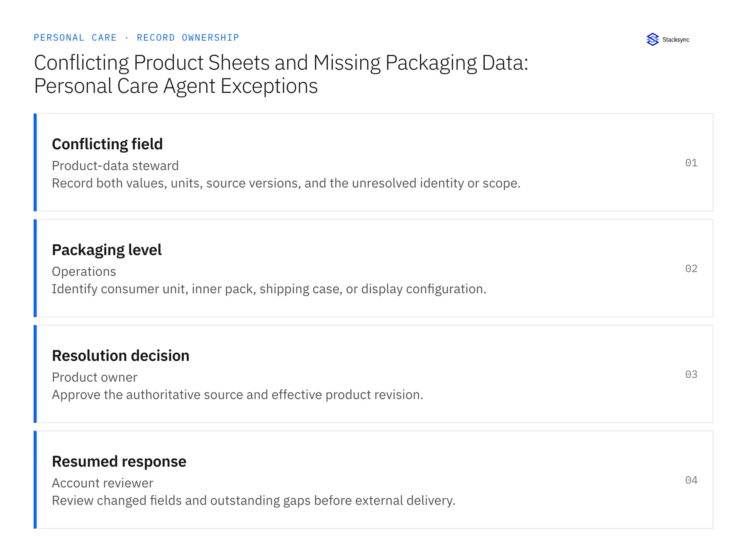Select the Conflicting field card heading
This screenshot has width=747, height=560.
point(107,144)
